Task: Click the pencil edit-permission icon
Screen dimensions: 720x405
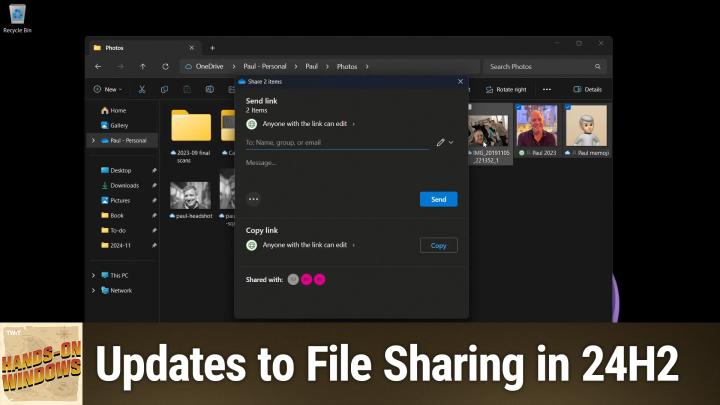Action: (440, 142)
